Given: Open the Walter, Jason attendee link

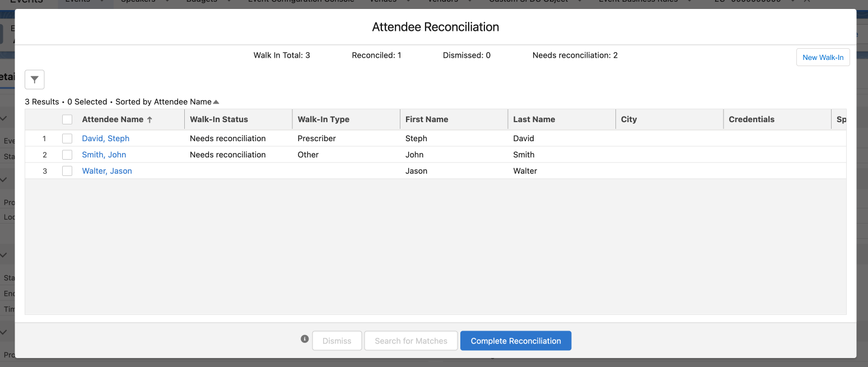Looking at the screenshot, I should tap(107, 171).
